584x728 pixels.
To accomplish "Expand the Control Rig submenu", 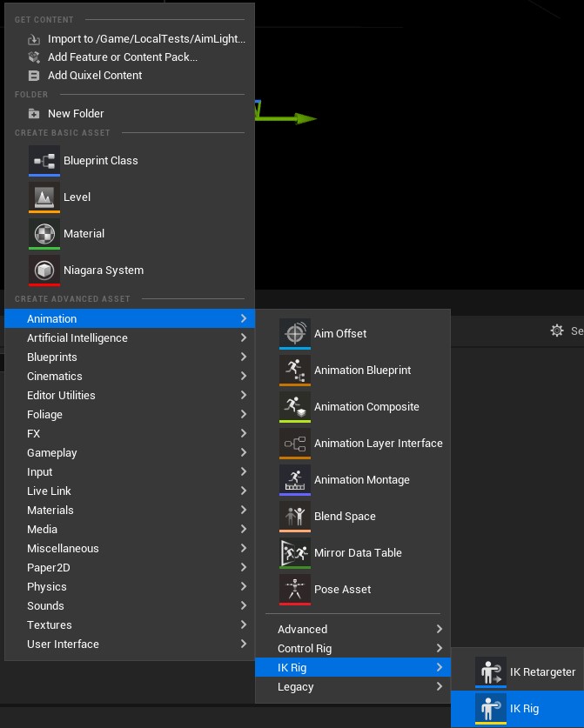I will pyautogui.click(x=352, y=648).
